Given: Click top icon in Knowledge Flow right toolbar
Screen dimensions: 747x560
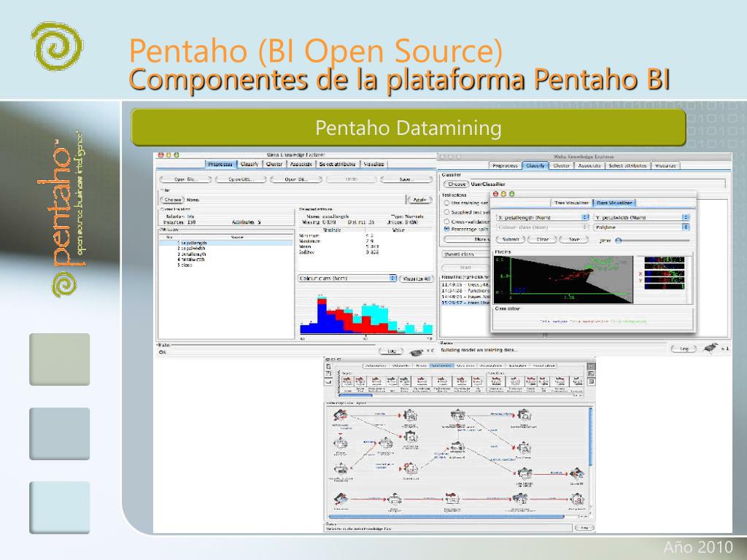Looking at the screenshot, I should pyautogui.click(x=591, y=367).
